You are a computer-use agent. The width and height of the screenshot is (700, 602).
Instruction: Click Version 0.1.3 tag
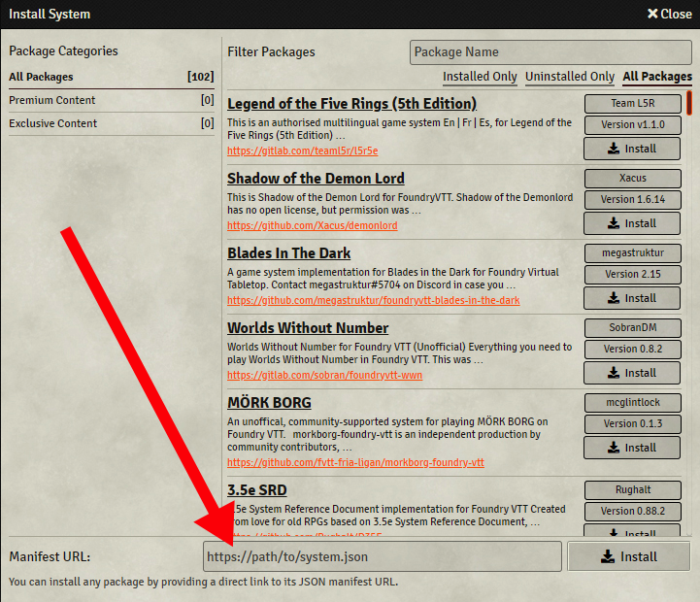(x=633, y=424)
